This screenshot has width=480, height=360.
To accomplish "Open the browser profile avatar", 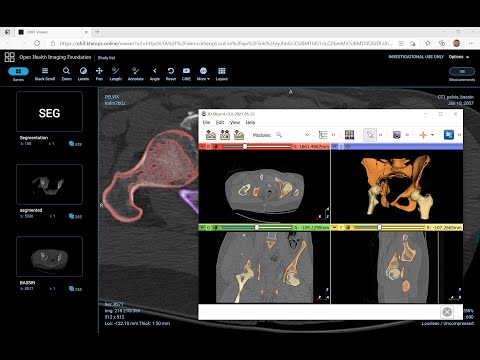I will pos(457,43).
